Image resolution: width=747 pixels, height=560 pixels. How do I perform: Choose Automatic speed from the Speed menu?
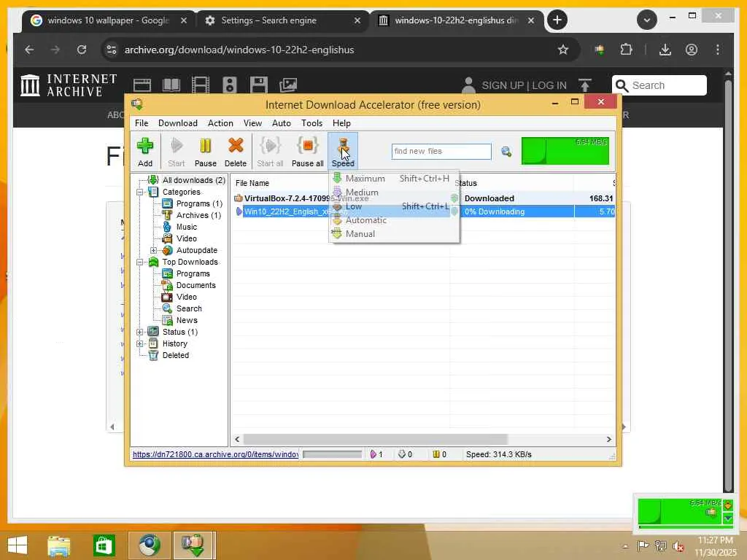pyautogui.click(x=393, y=220)
